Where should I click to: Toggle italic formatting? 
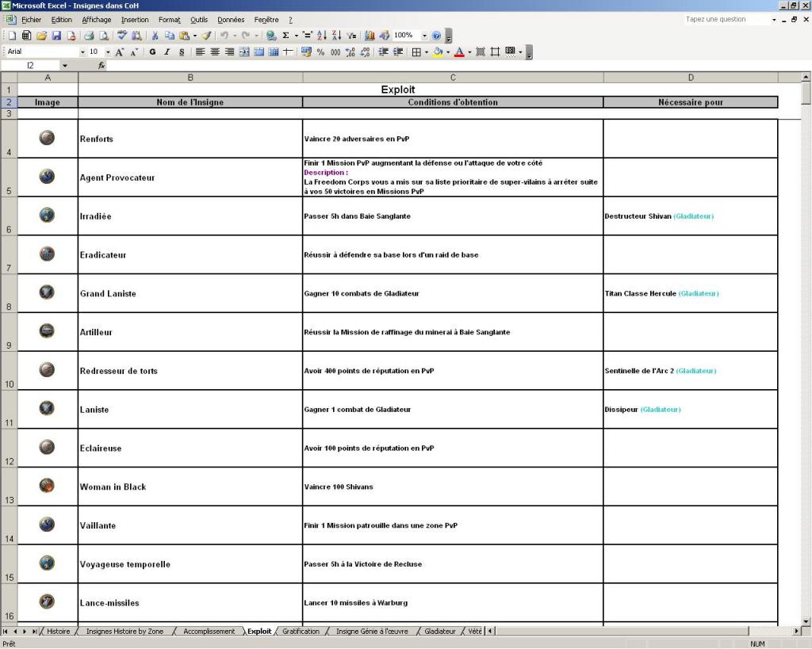(167, 52)
